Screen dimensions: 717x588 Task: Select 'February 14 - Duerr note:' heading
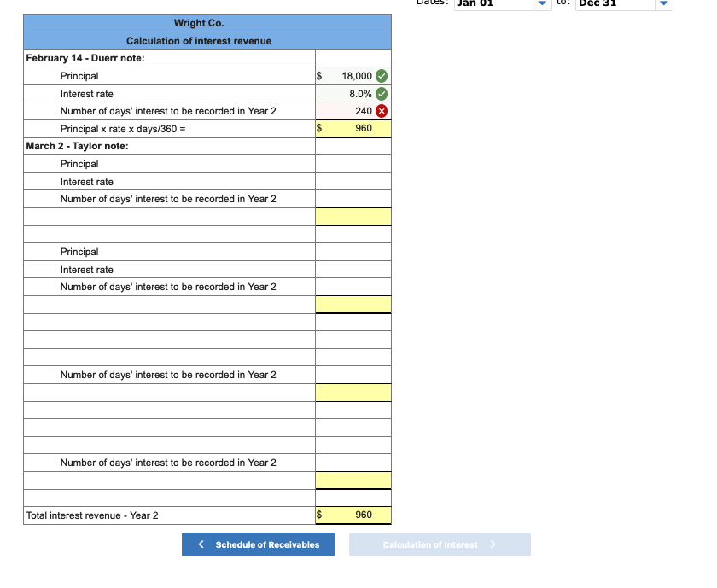tap(85, 58)
